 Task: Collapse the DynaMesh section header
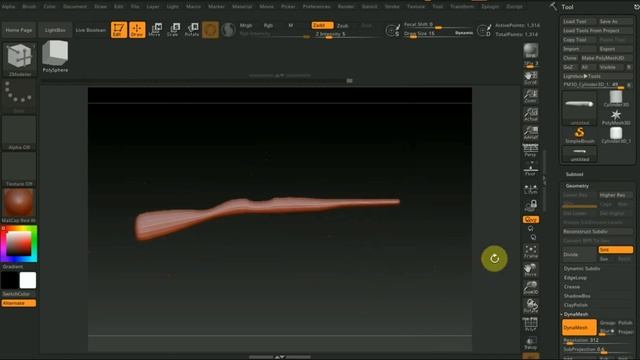[x=576, y=314]
